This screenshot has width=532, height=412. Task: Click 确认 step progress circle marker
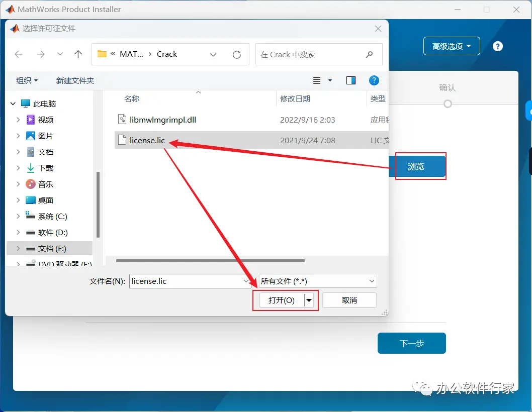point(448,104)
